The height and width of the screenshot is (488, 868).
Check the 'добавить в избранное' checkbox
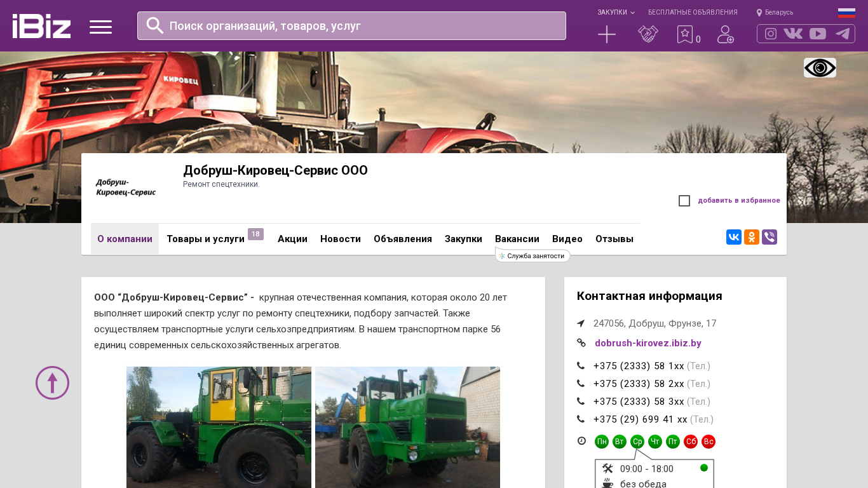pos(684,201)
